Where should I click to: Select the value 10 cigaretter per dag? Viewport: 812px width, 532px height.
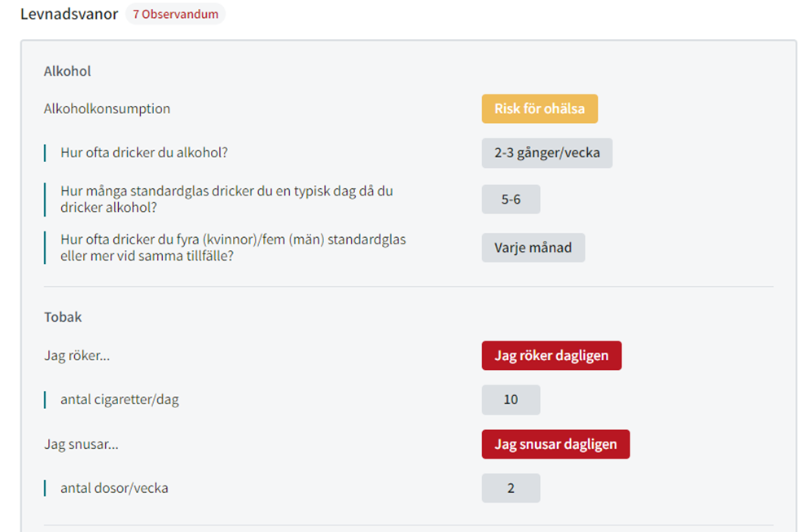click(x=511, y=400)
